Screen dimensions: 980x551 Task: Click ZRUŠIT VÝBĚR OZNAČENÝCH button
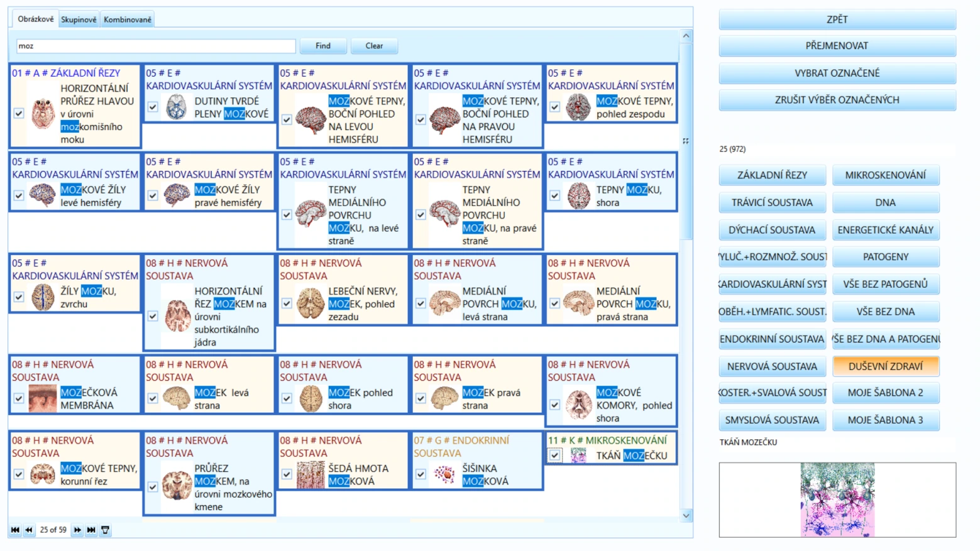pos(837,100)
